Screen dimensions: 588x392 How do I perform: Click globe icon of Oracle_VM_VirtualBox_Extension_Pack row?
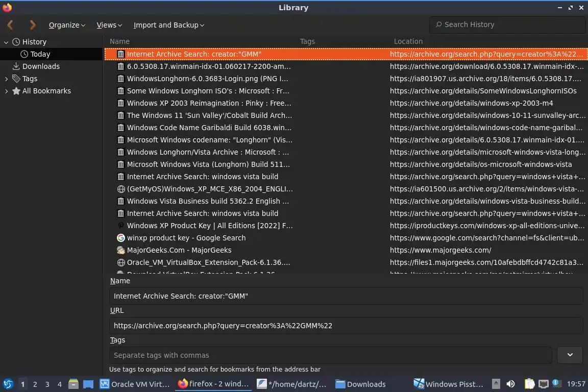[121, 262]
